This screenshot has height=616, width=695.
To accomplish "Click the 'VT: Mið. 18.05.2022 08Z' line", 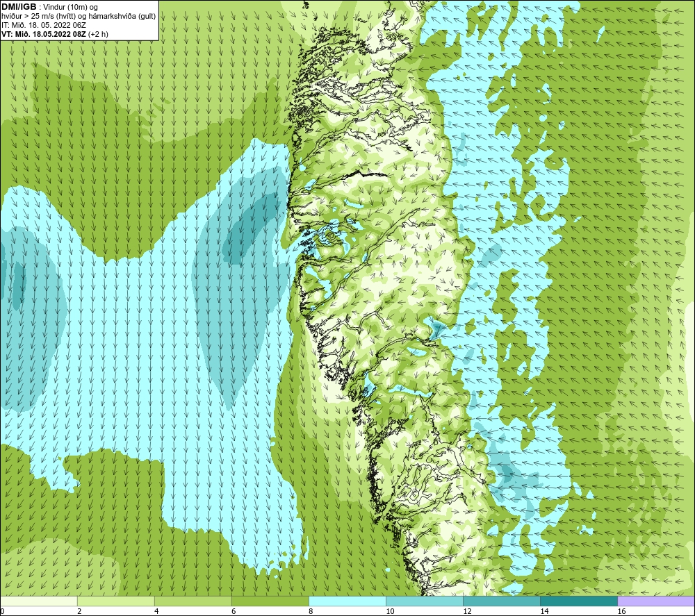I will coord(44,34).
